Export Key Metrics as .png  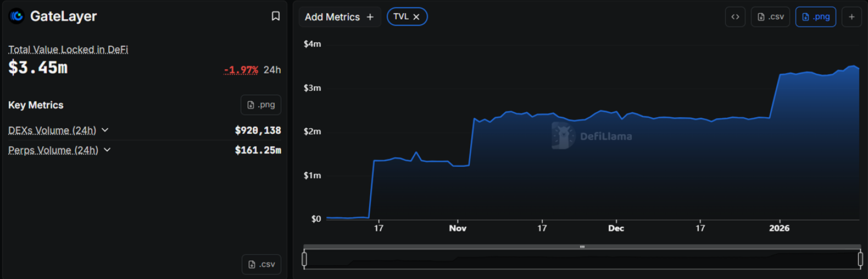tap(261, 105)
